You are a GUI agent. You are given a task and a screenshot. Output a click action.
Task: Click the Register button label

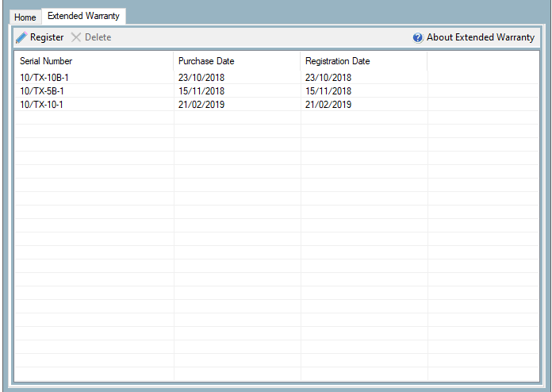(47, 37)
